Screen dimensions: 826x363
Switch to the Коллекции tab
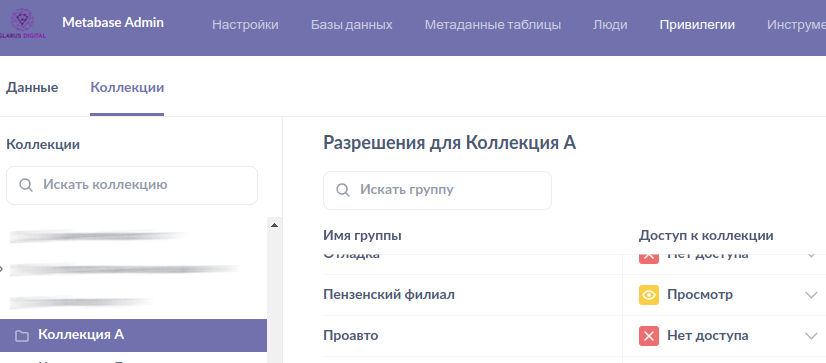coord(127,87)
